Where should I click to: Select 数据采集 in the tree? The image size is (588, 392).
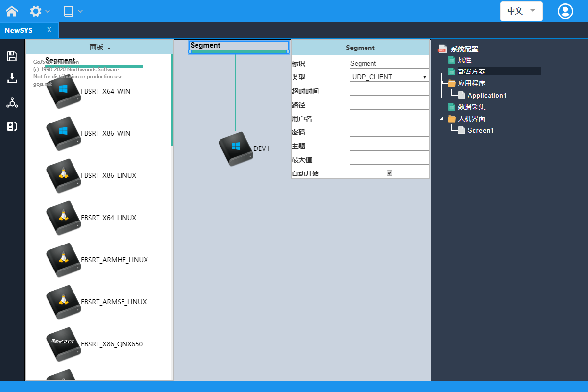coord(471,107)
